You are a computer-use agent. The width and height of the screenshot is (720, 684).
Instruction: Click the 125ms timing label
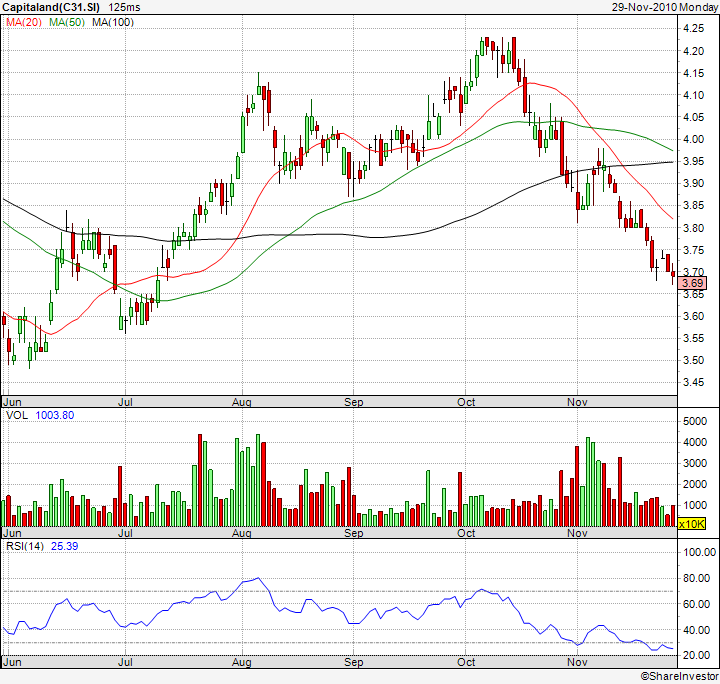pyautogui.click(x=124, y=7)
